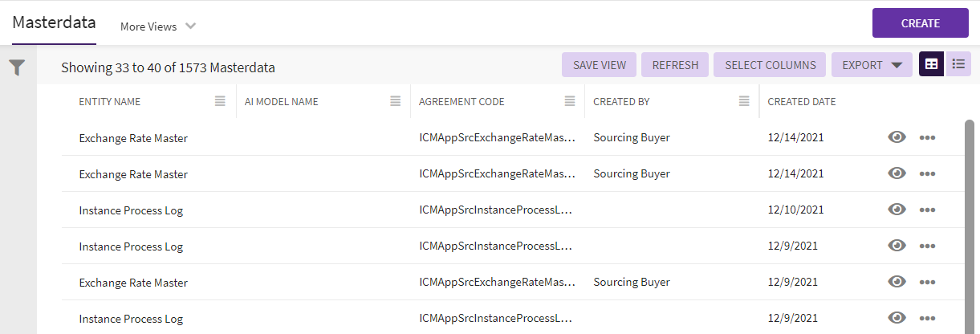Open more actions for first row
Screen dimensions: 980x334
click(927, 138)
